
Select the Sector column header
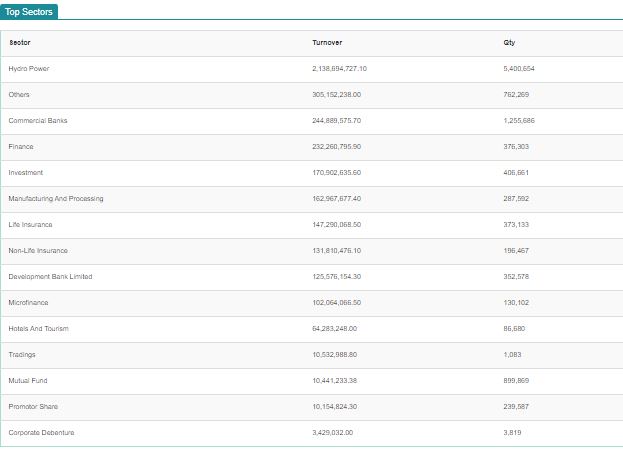pos(20,43)
